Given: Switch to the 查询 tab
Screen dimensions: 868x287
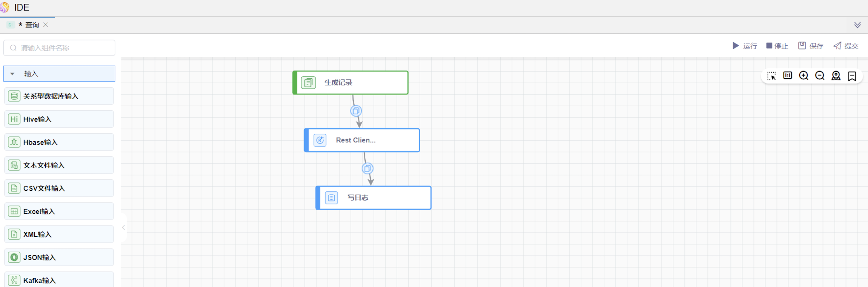Looking at the screenshot, I should pos(32,25).
